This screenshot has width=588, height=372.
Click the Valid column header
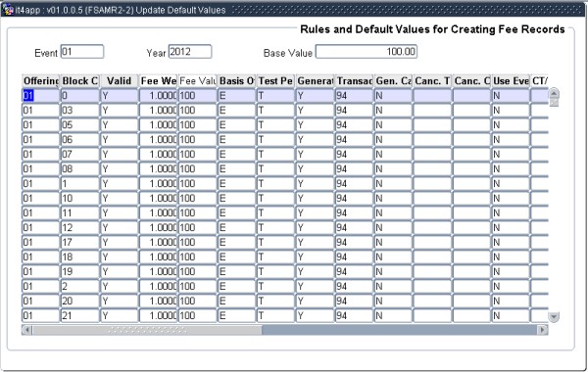coord(119,81)
